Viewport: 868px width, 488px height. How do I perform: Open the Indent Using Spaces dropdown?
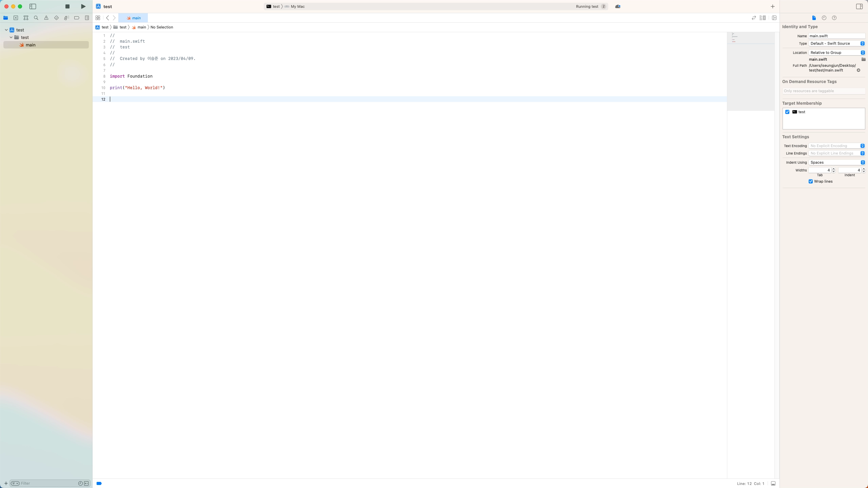pyautogui.click(x=836, y=162)
